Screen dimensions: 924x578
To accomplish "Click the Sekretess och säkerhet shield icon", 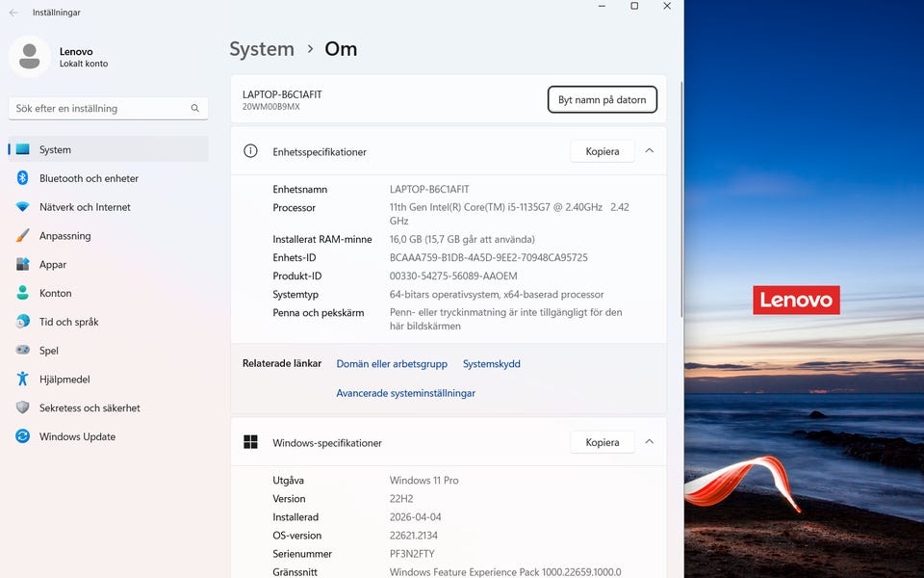I will click(x=22, y=407).
